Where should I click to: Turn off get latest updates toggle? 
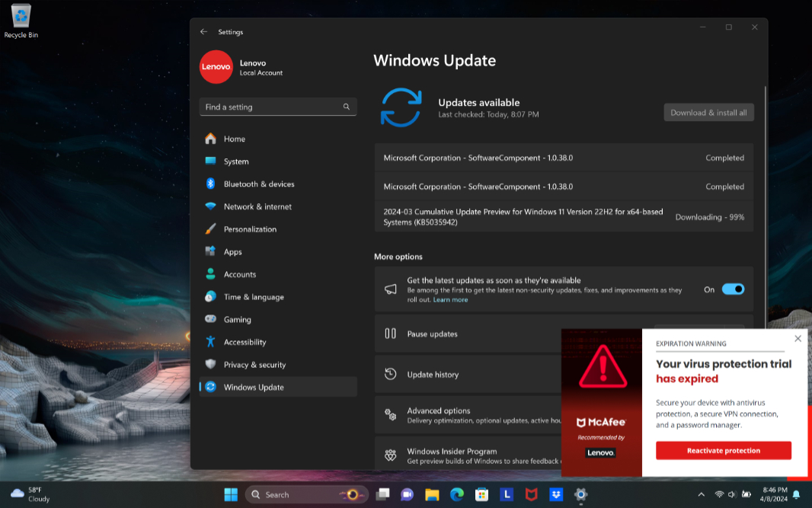pos(733,289)
